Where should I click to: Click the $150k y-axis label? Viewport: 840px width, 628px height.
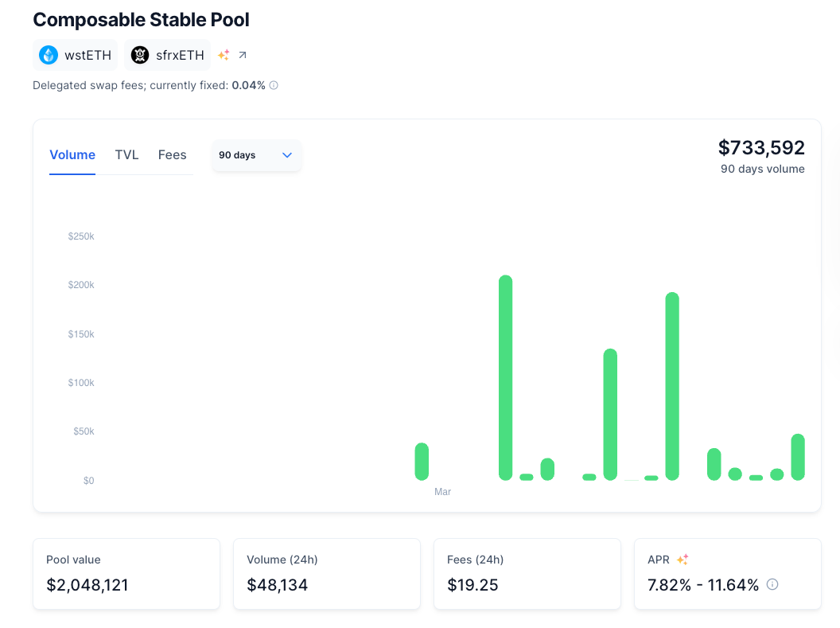[x=81, y=334]
